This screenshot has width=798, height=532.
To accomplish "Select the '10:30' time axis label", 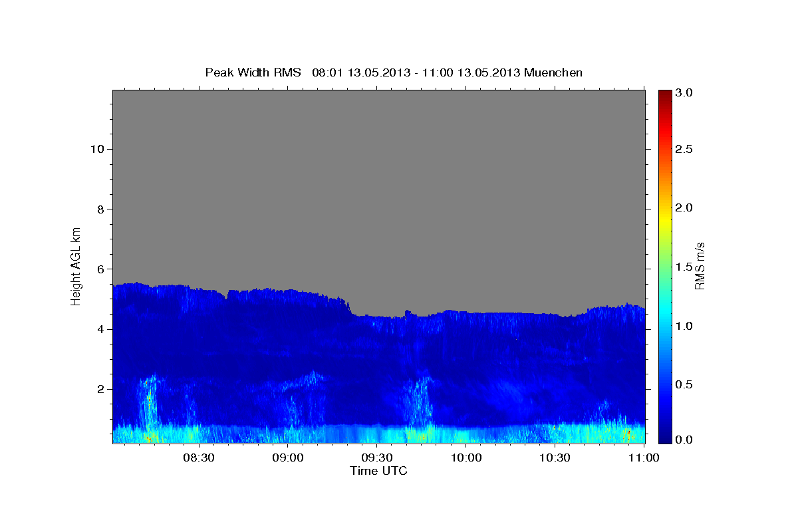I will pos(555,458).
